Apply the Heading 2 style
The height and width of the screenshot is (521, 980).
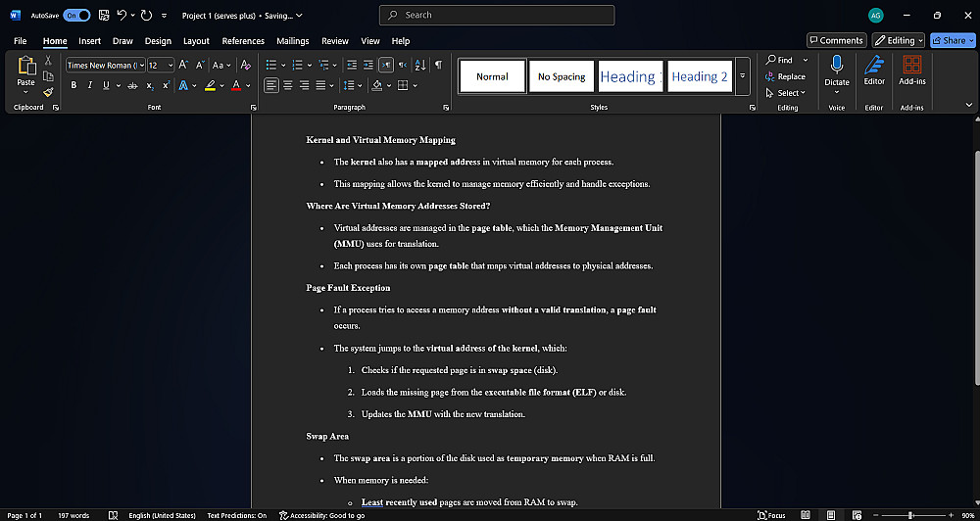(x=700, y=76)
